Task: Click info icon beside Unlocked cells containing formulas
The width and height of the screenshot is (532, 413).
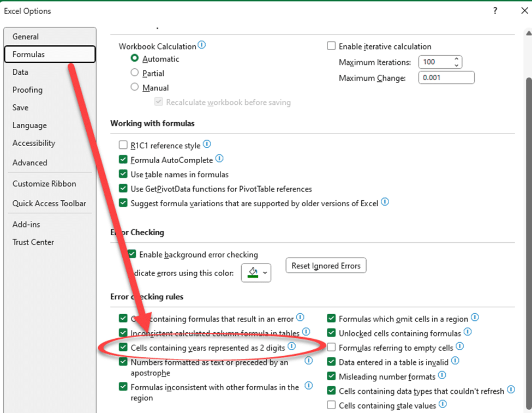Action: point(468,332)
